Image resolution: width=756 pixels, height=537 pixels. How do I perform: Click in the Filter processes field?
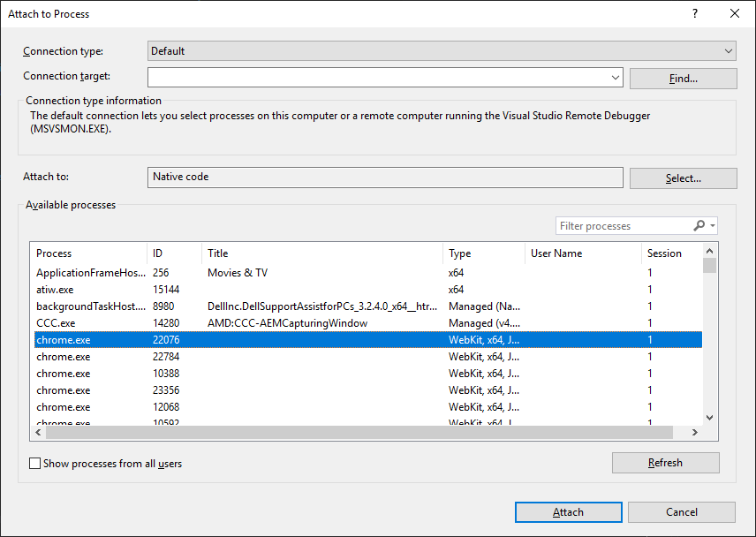tap(623, 226)
